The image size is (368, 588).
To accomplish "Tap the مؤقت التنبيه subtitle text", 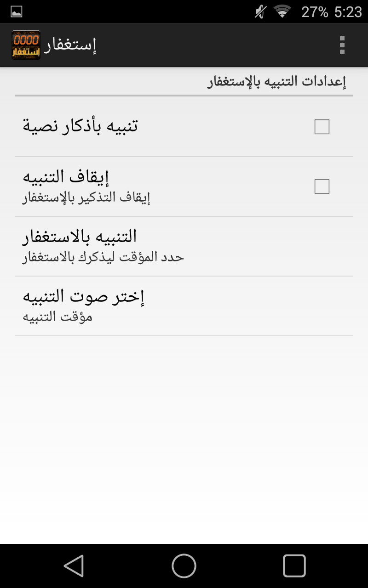I will coord(58,317).
